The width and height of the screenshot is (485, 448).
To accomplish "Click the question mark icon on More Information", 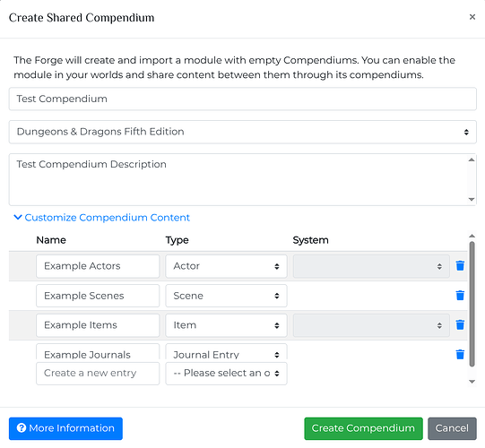I will click(22, 428).
